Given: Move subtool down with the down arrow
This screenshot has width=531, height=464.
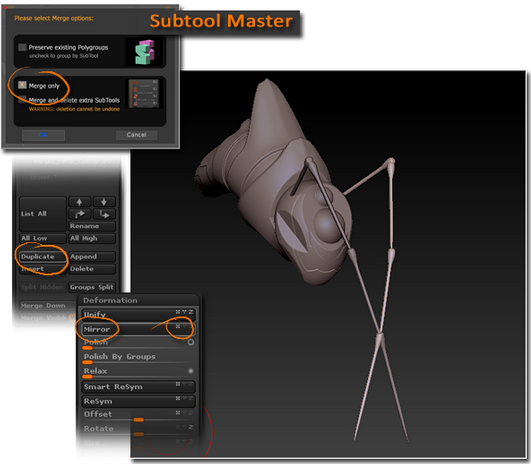Looking at the screenshot, I should tap(104, 202).
